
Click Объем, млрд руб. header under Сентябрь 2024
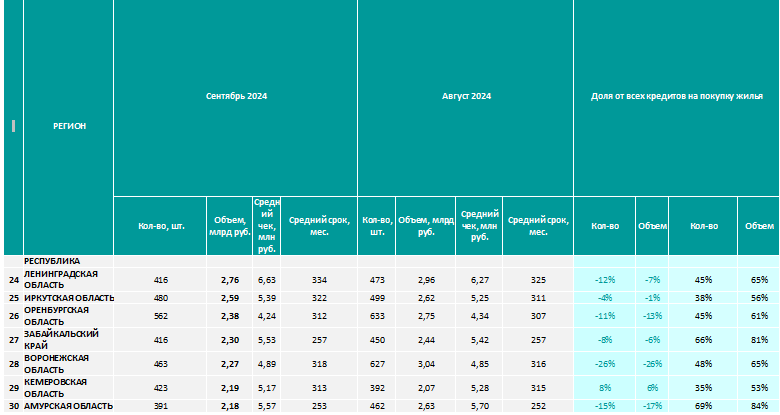229,226
